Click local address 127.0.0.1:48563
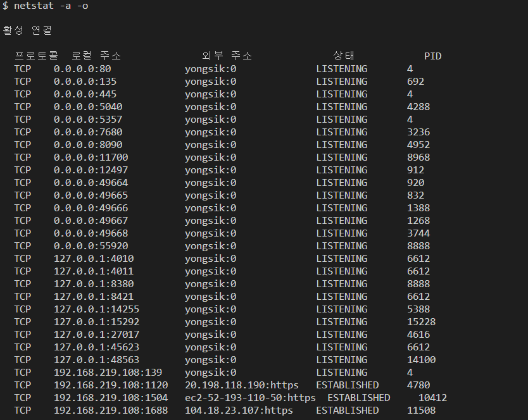The image size is (528, 420). pos(97,360)
